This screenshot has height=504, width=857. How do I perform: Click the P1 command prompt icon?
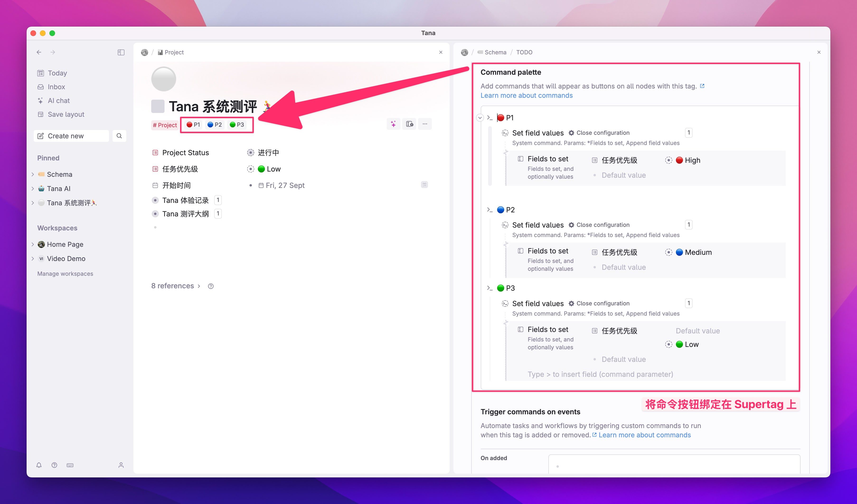[490, 118]
